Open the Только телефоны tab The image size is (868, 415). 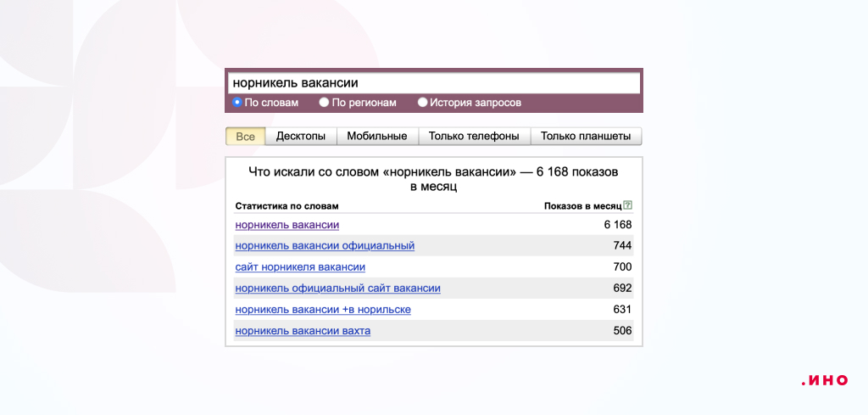click(474, 137)
